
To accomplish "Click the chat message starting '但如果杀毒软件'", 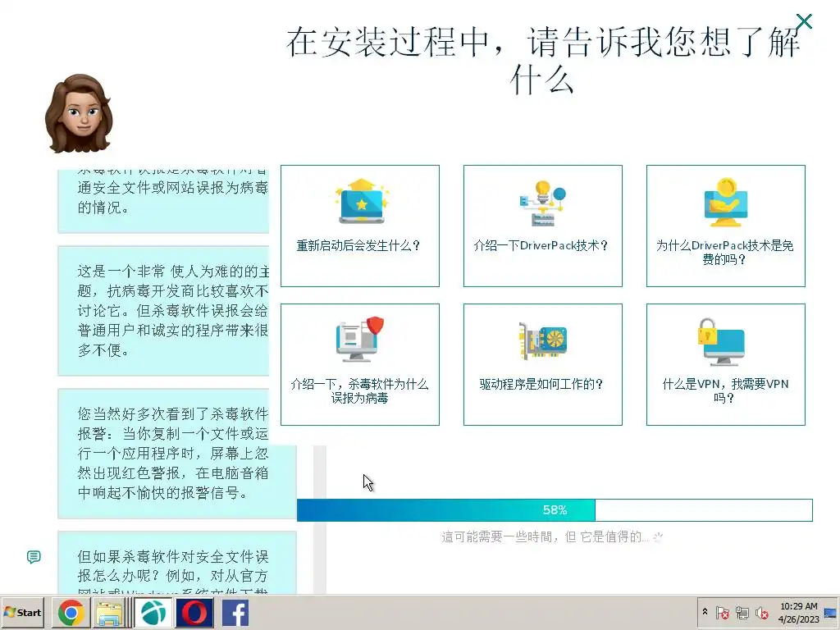I will [177, 563].
